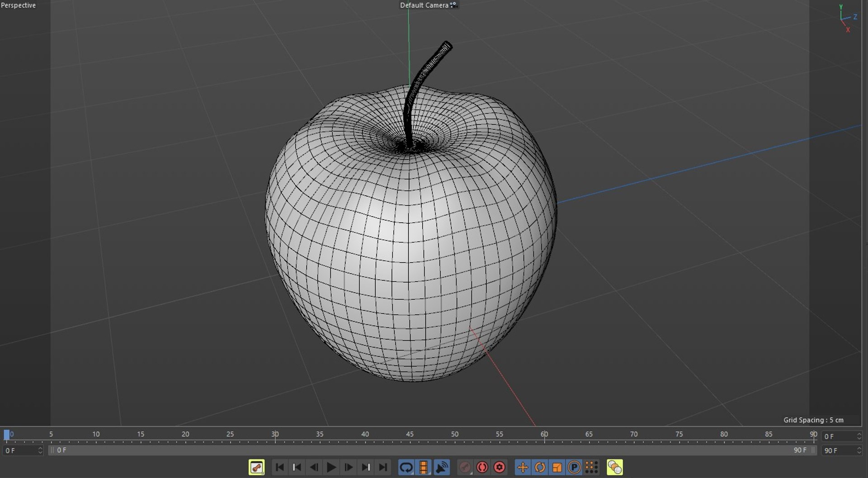
Task: Click the Default Camera label
Action: tap(424, 5)
